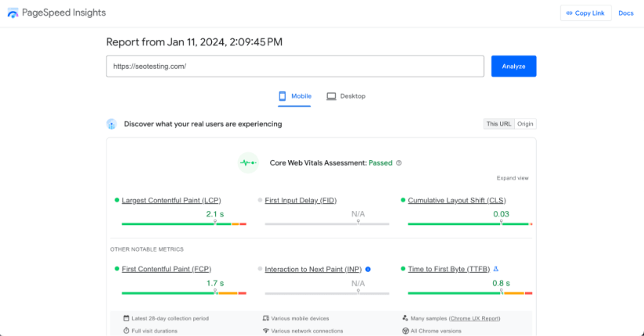This screenshot has height=336, width=644.
Task: Select the This URL toggle option
Action: click(x=498, y=123)
